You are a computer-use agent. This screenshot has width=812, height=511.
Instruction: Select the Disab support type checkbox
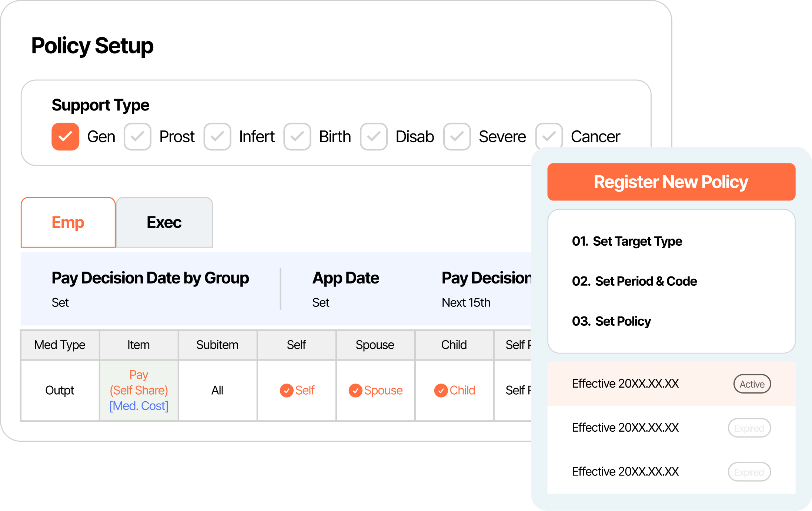pyautogui.click(x=374, y=136)
